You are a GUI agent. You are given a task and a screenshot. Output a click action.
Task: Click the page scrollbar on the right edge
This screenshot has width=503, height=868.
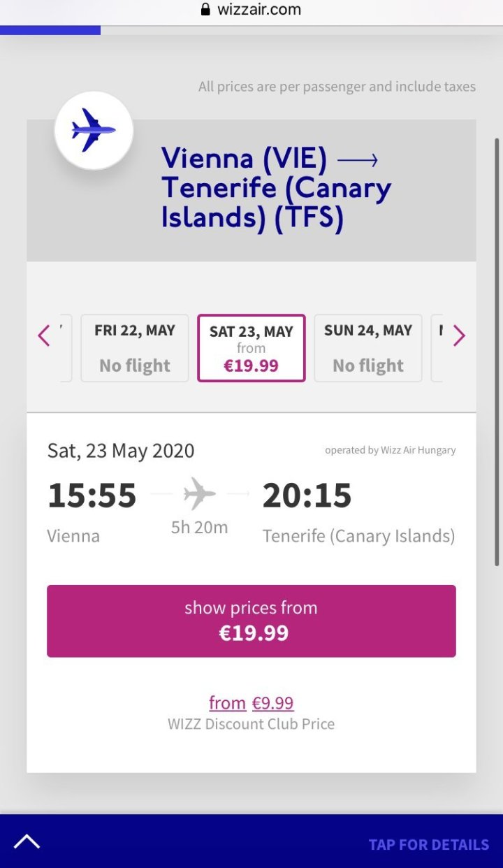(497, 349)
